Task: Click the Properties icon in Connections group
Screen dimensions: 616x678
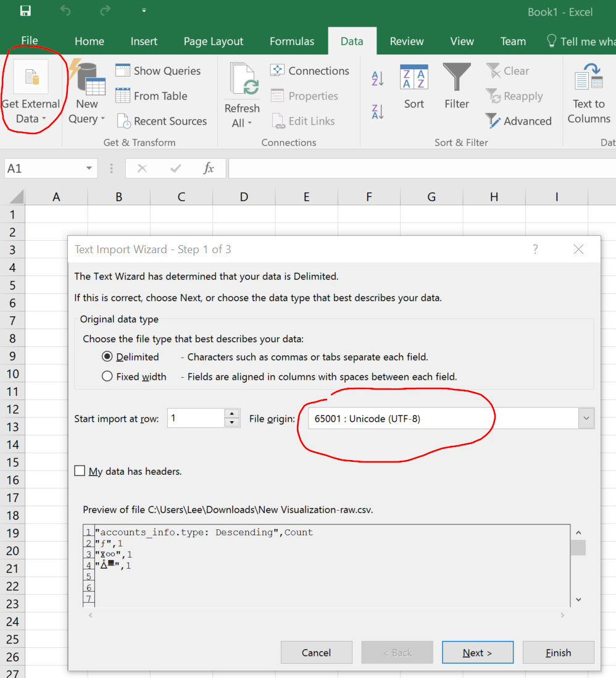Action: pyautogui.click(x=277, y=96)
